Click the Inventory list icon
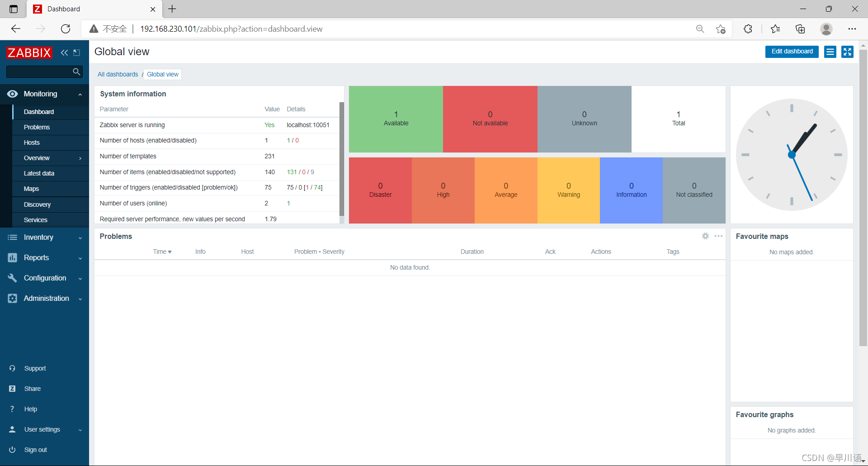The width and height of the screenshot is (868, 466). pos(13,237)
